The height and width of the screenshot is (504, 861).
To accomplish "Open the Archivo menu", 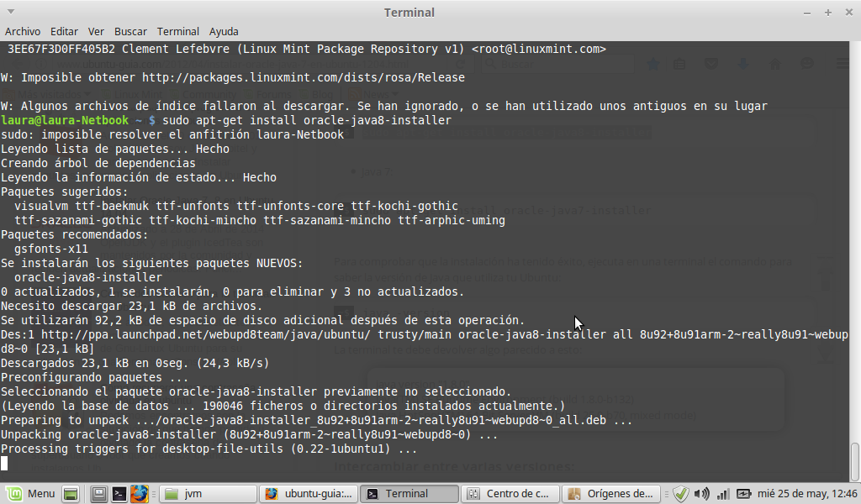I will (23, 32).
